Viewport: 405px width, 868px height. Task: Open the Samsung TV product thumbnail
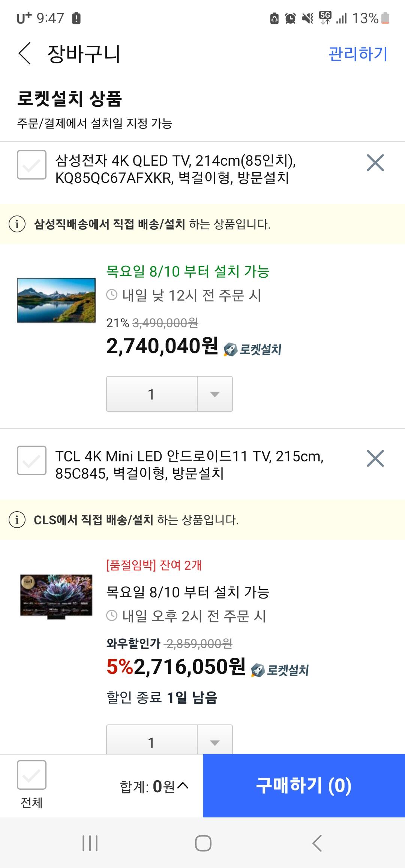click(56, 300)
